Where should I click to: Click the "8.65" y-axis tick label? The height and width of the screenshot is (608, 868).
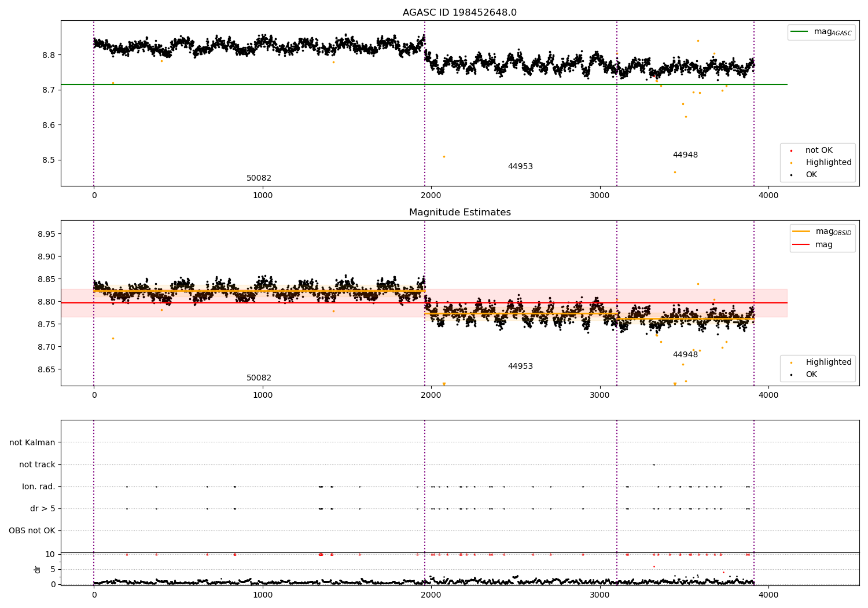45,369
